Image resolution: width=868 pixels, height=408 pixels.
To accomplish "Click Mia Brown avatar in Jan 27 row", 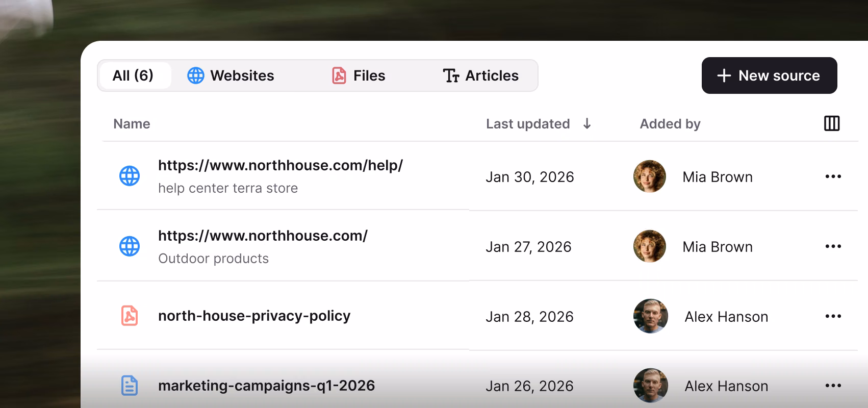I will (x=650, y=246).
